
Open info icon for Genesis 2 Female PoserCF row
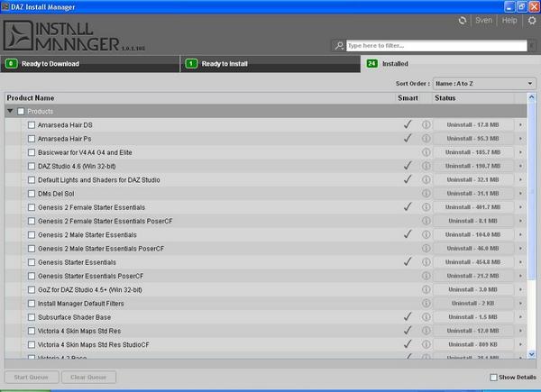tap(426, 221)
